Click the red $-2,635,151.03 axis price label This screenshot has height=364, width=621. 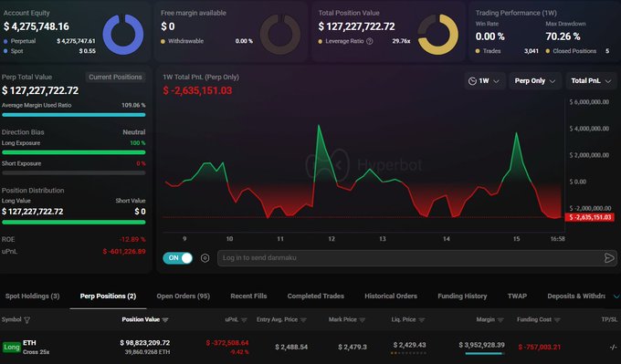(x=590, y=217)
